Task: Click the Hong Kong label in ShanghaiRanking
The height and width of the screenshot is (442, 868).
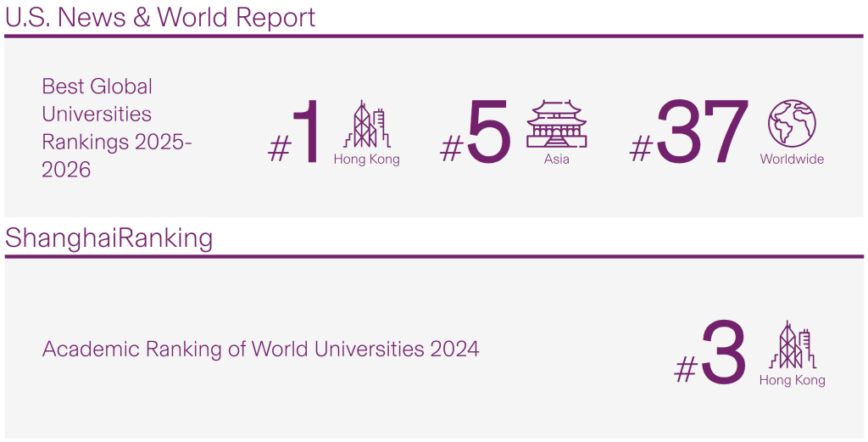Action: click(792, 380)
